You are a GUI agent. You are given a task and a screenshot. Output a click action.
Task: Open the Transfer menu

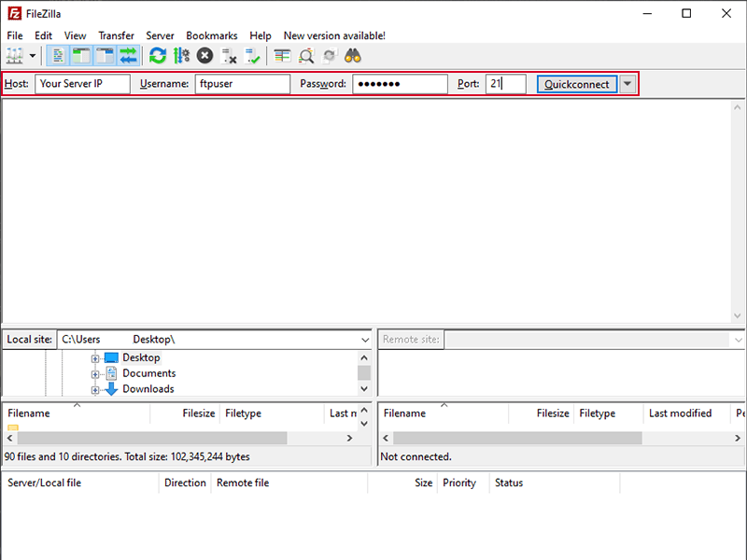coord(116,35)
